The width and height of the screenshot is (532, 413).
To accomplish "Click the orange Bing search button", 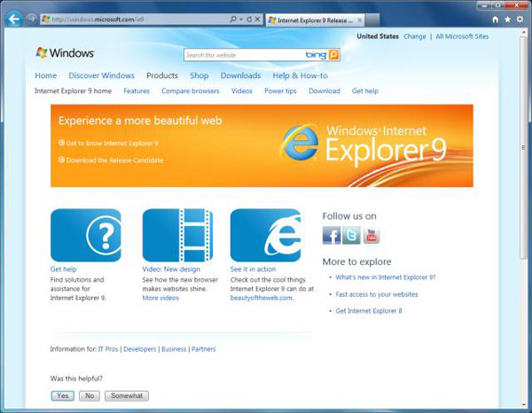I will (x=334, y=55).
